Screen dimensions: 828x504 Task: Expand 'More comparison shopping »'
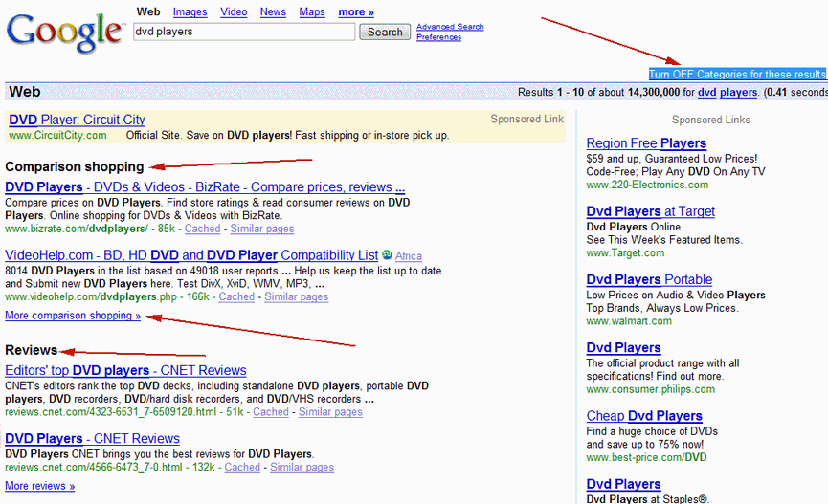73,316
